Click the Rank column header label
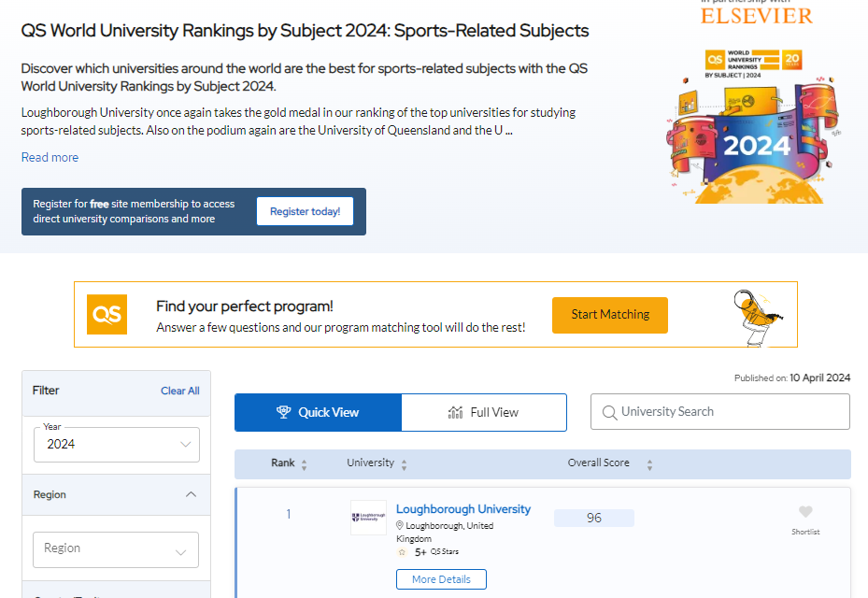Viewport: 868px width, 598px height. [283, 463]
